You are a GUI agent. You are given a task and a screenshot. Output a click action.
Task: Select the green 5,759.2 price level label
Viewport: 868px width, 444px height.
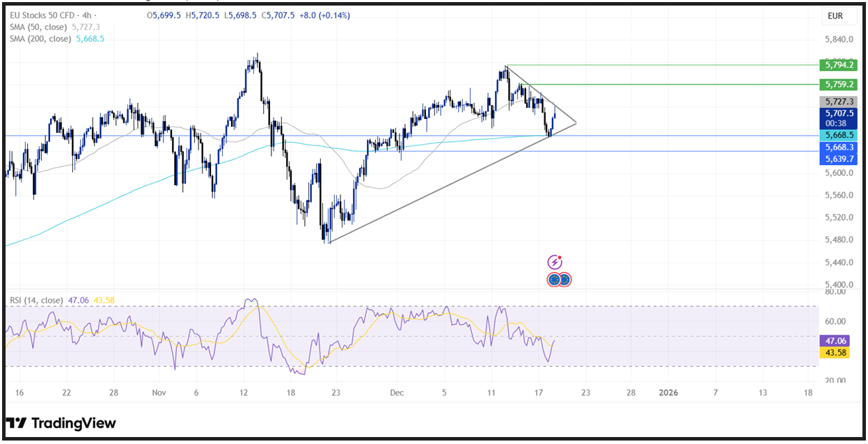[838, 84]
